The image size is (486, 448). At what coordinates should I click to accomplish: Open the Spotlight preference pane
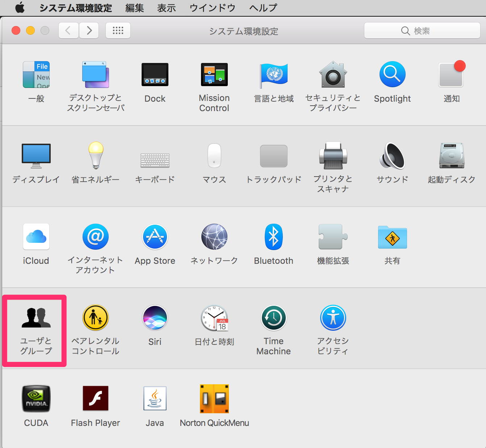[x=393, y=75]
